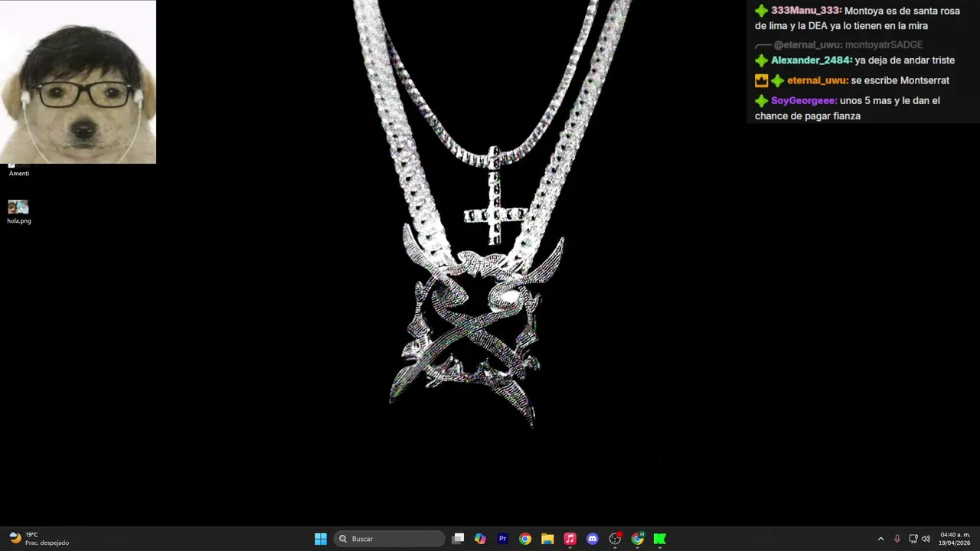This screenshot has height=551, width=980.
Task: Open Apple Music taskbar icon
Action: click(570, 539)
